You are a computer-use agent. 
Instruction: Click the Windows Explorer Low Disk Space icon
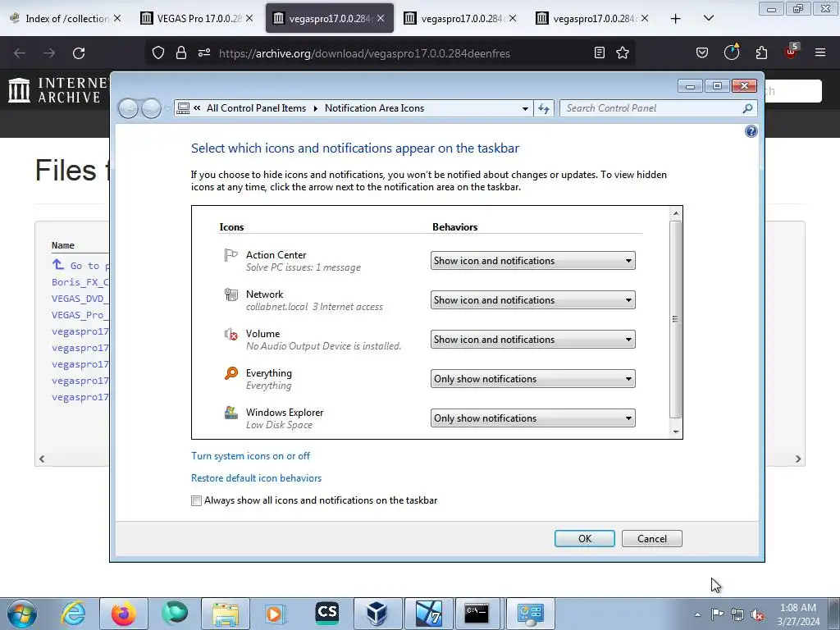click(x=231, y=413)
